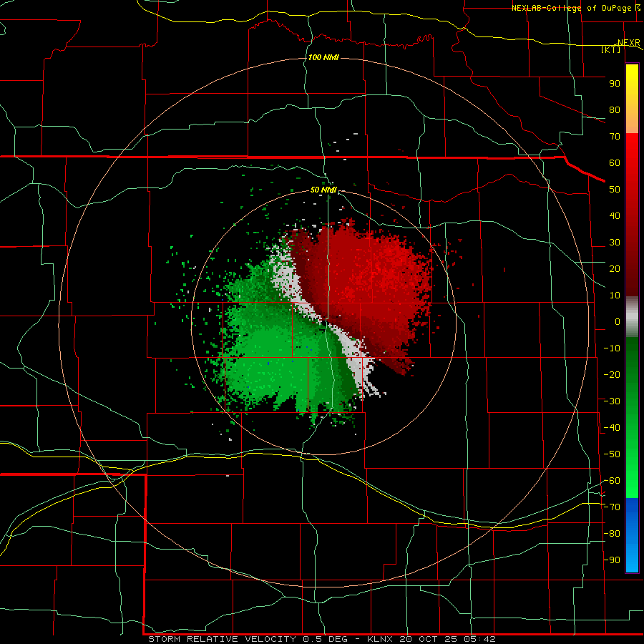
Task: Click the 0 value on velocity scale
Action: (618, 321)
